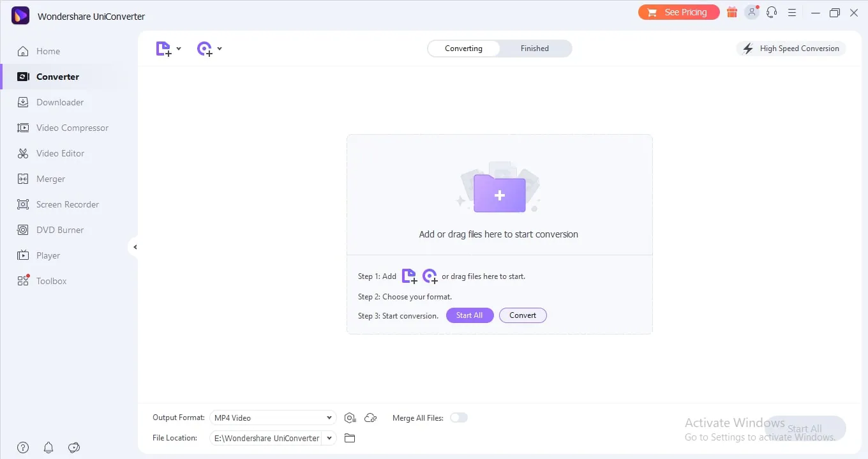868x459 pixels.
Task: Open the Toolbox section
Action: 41,281
